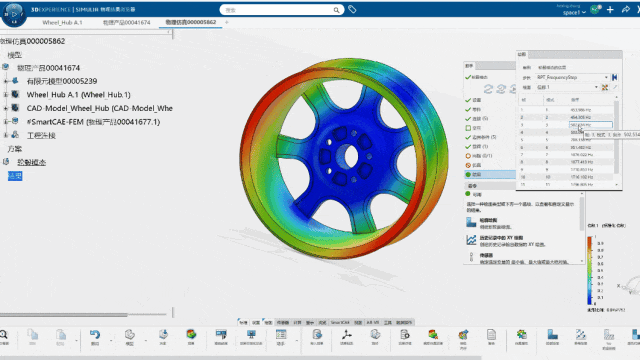Screen dimensions: 640x360
Task: Select the #SmartCAE-FEM tree label
Action: tap(93, 122)
